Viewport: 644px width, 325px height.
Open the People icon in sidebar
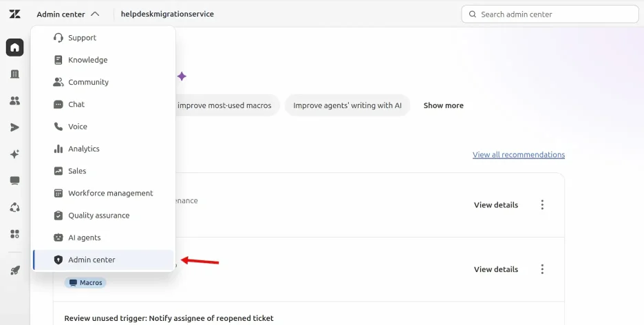point(14,101)
